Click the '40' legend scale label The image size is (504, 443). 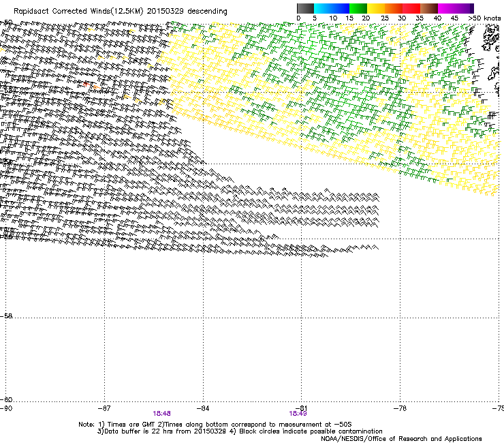(437, 18)
